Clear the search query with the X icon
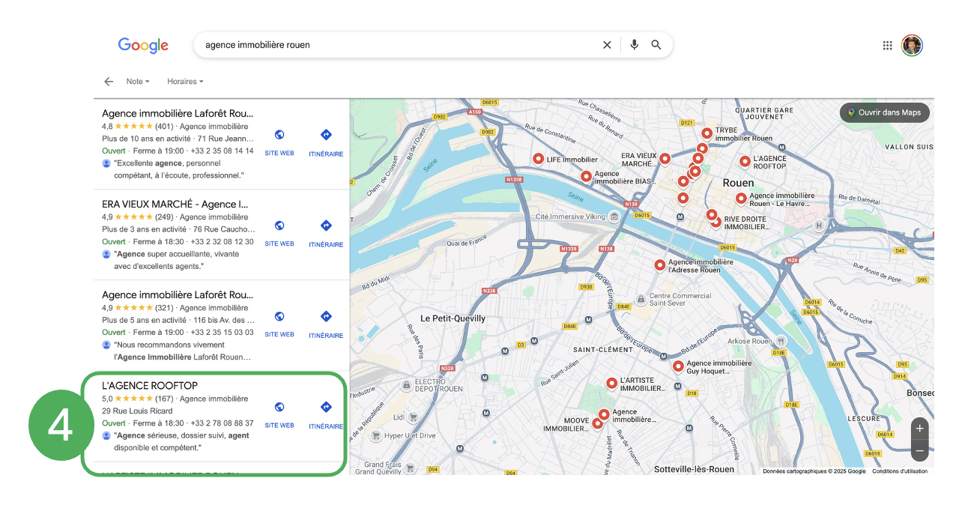 (607, 45)
